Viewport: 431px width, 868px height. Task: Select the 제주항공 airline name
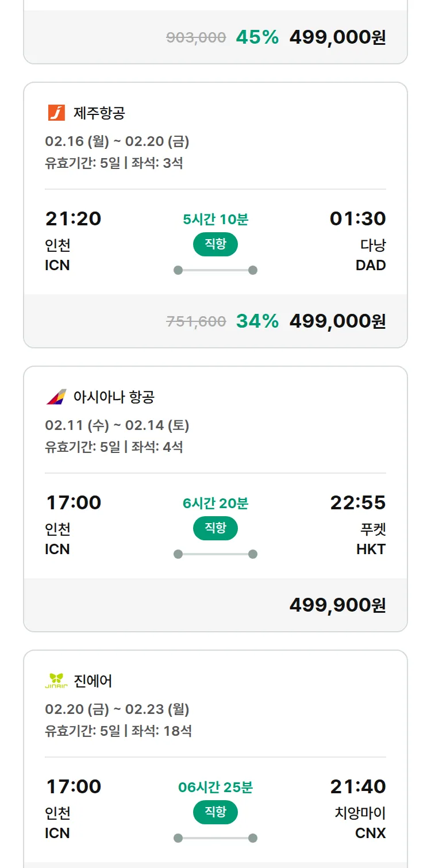point(99,113)
